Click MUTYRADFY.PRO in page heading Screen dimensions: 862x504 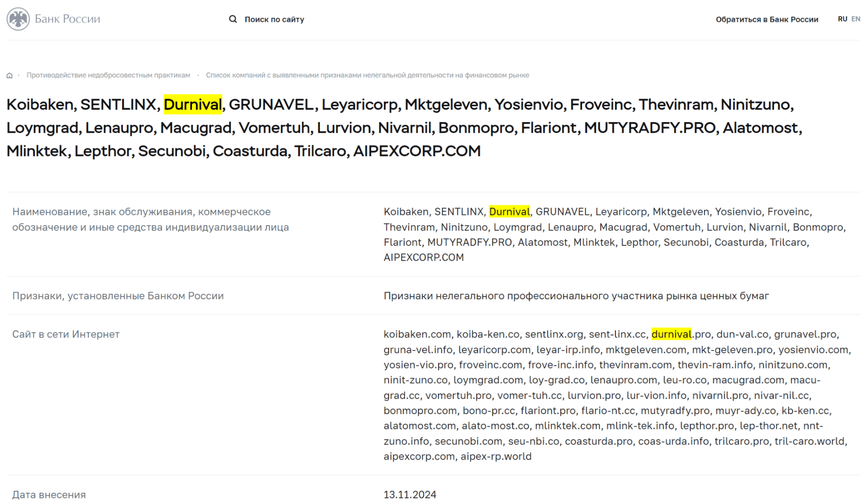(x=650, y=128)
